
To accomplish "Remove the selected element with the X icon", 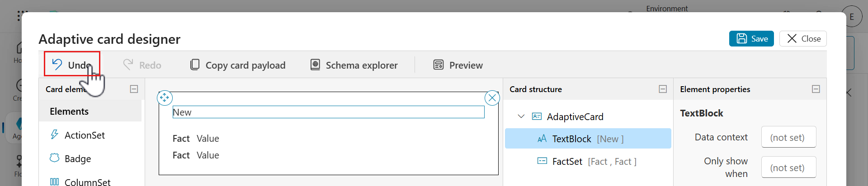I will 492,98.
